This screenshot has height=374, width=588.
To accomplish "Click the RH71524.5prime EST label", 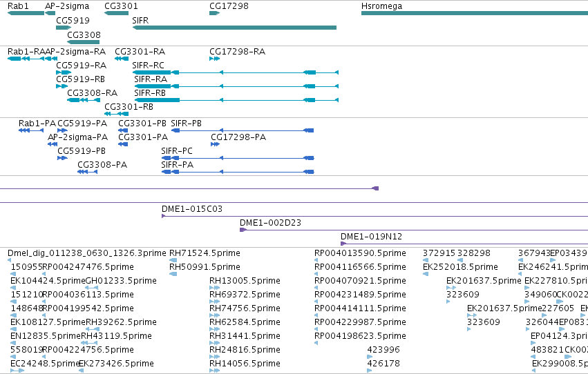I will (x=205, y=253).
